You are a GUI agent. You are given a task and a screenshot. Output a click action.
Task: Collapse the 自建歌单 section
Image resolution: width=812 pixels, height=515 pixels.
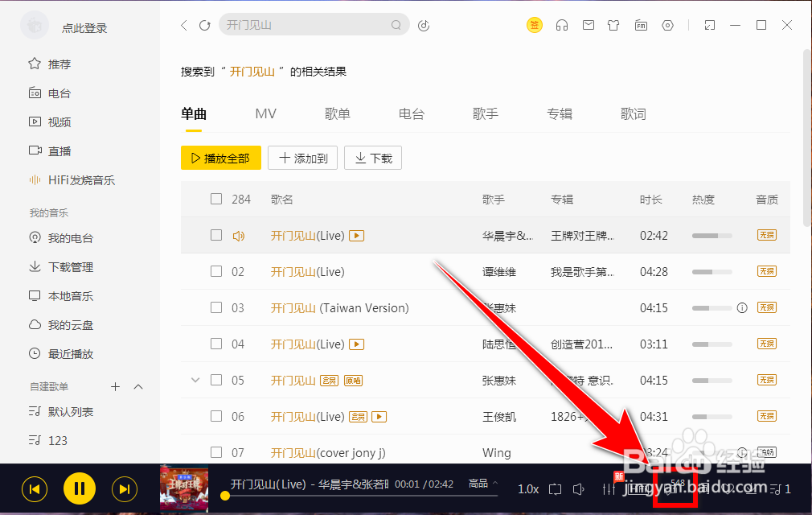click(x=138, y=387)
